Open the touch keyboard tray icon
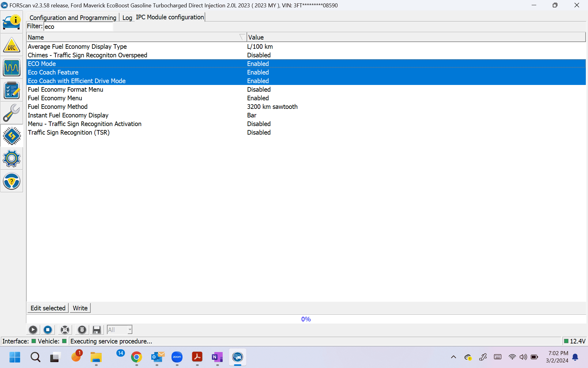The height and width of the screenshot is (368, 588). 498,357
